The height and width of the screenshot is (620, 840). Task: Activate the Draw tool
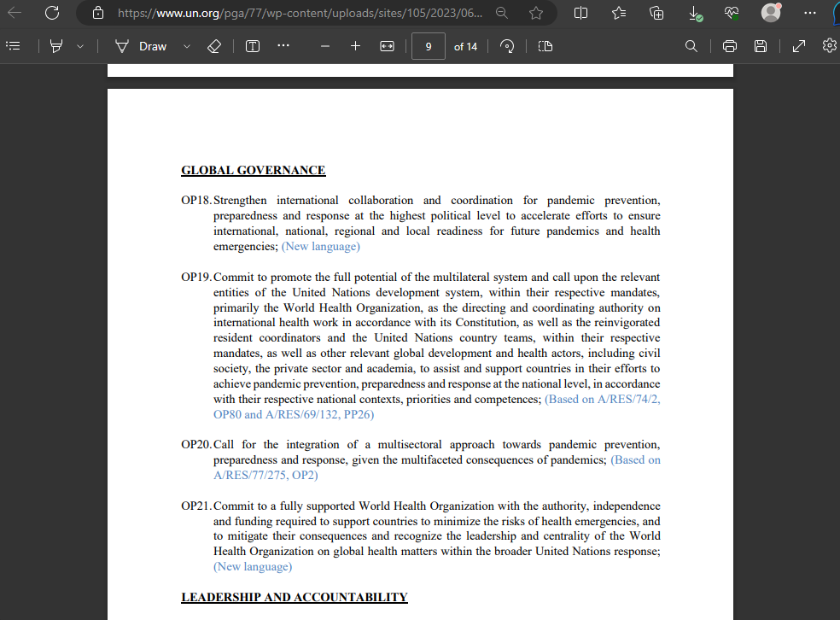click(142, 47)
